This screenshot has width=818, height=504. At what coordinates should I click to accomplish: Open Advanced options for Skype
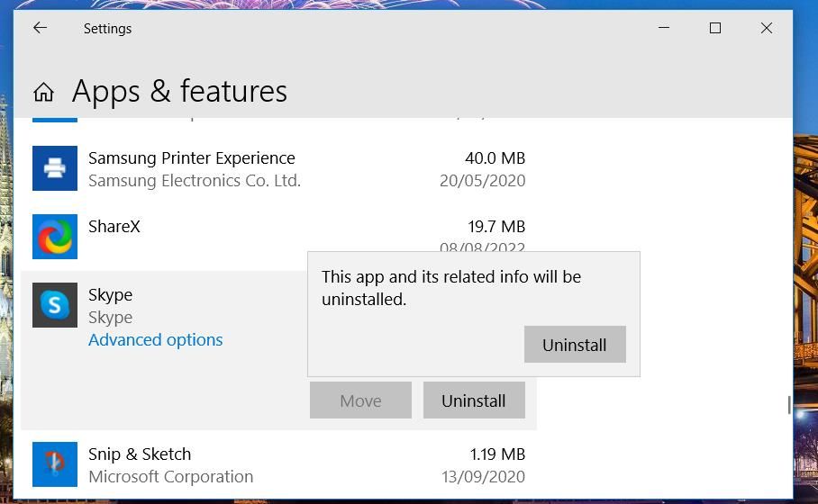[x=156, y=339]
